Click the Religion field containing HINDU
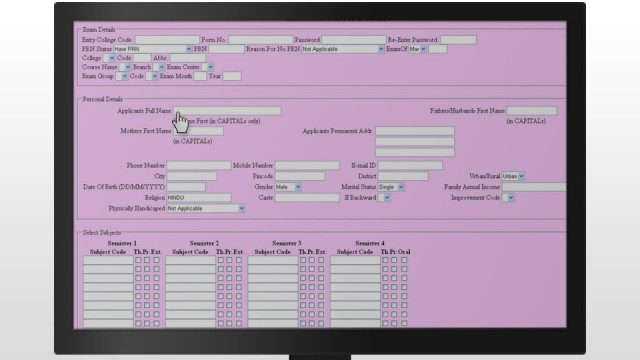The height and width of the screenshot is (360, 640). pyautogui.click(x=199, y=198)
